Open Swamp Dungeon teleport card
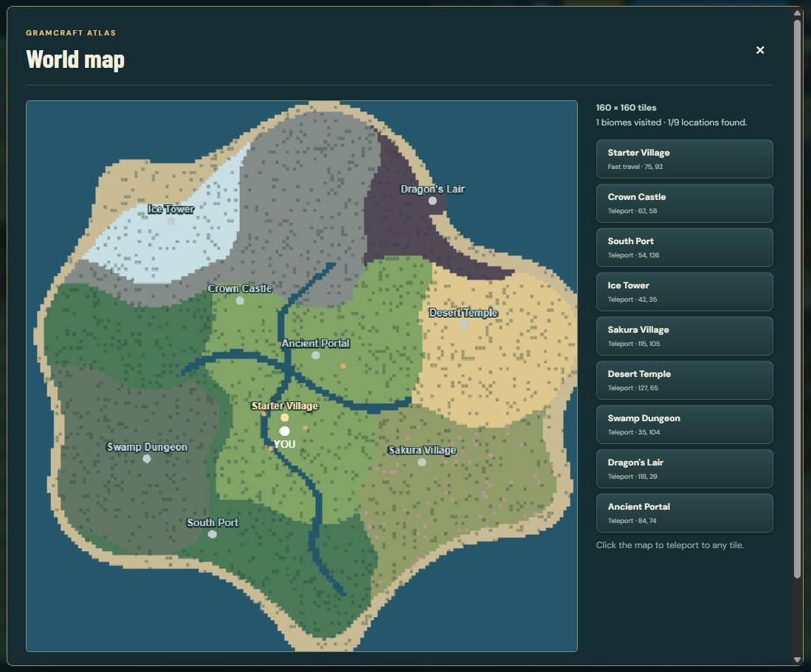The width and height of the screenshot is (811, 672). coord(684,424)
